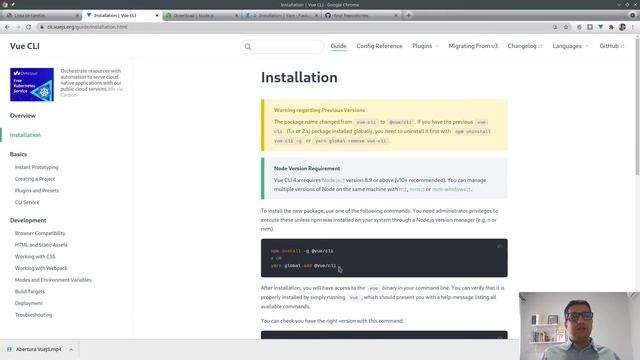Select Overview in the sidebar
Image resolution: width=640 pixels, height=360 pixels.
pyautogui.click(x=23, y=116)
